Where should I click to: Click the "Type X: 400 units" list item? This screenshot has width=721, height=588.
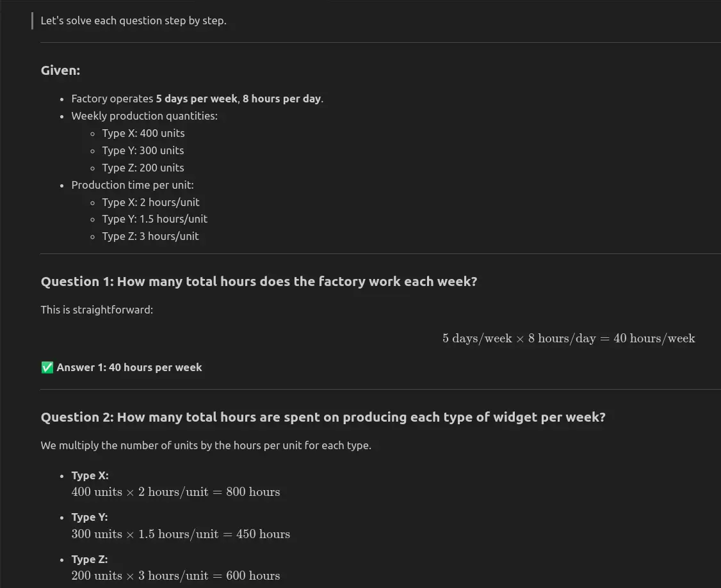(x=143, y=133)
